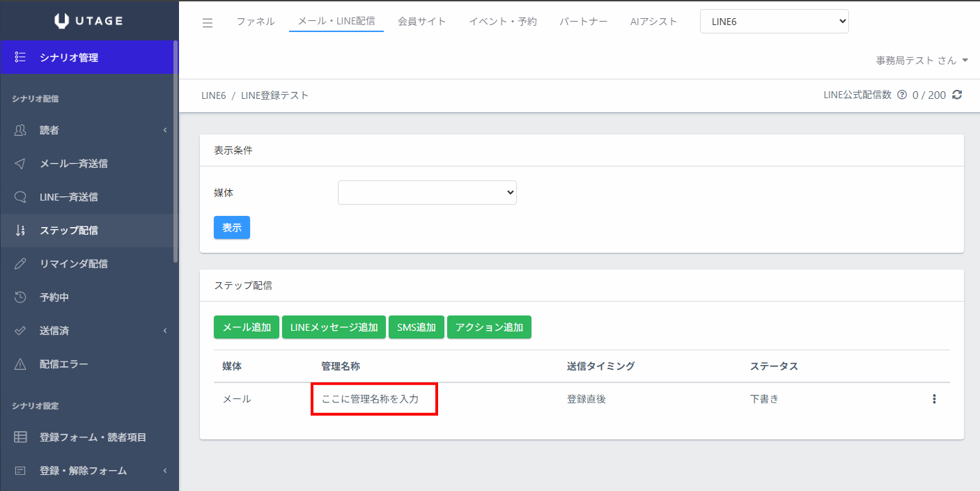
Task: Click the sidebar vertical scrollbar
Action: [x=176, y=151]
